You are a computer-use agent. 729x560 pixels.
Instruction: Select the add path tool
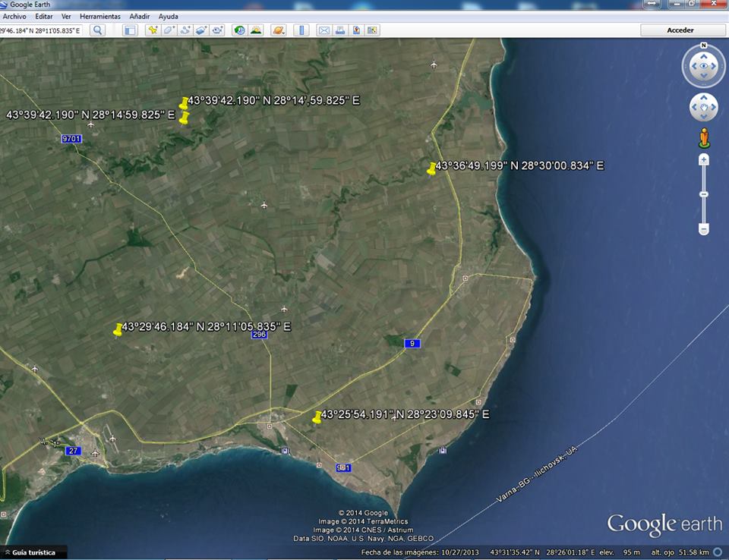[185, 30]
